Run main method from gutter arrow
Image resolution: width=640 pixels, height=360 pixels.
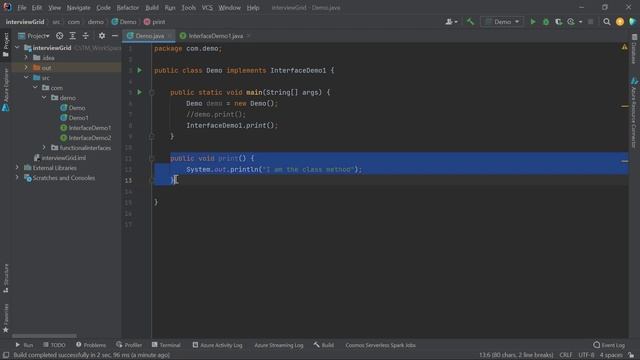pyautogui.click(x=140, y=92)
